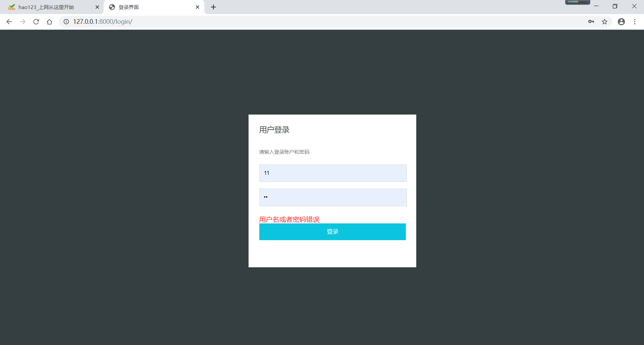
Task: Go back to the previous page
Action: click(x=9, y=22)
